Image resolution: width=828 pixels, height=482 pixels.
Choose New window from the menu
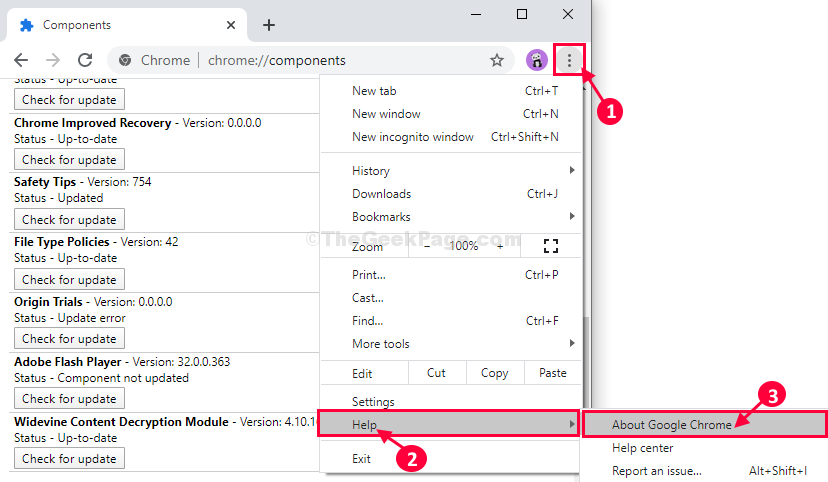(451, 114)
